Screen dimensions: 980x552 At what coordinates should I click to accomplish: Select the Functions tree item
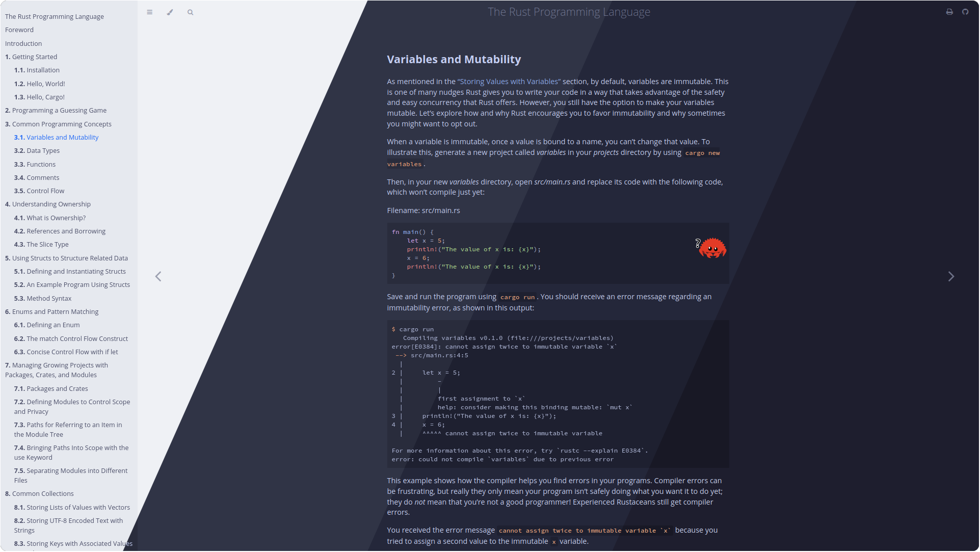[x=34, y=164]
